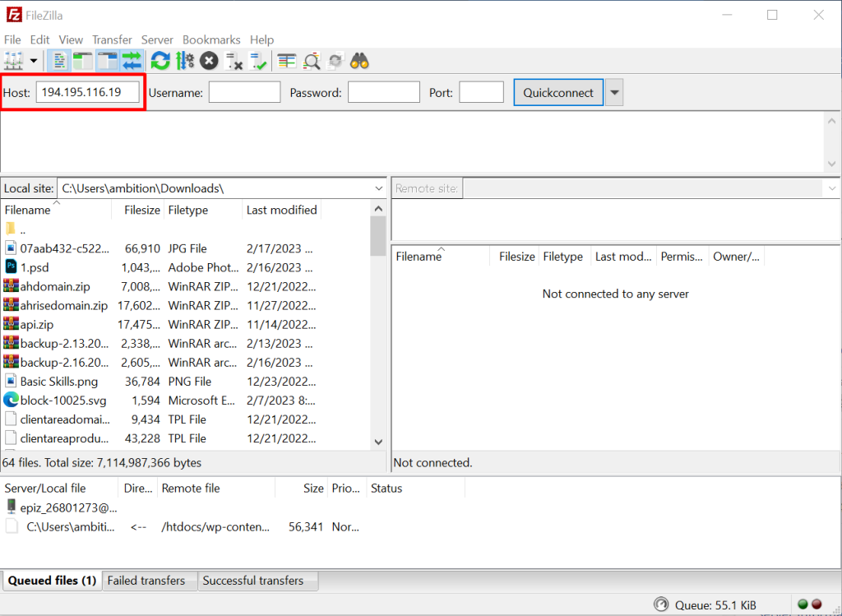Refresh file and folder lists
842x616 pixels.
(x=160, y=61)
